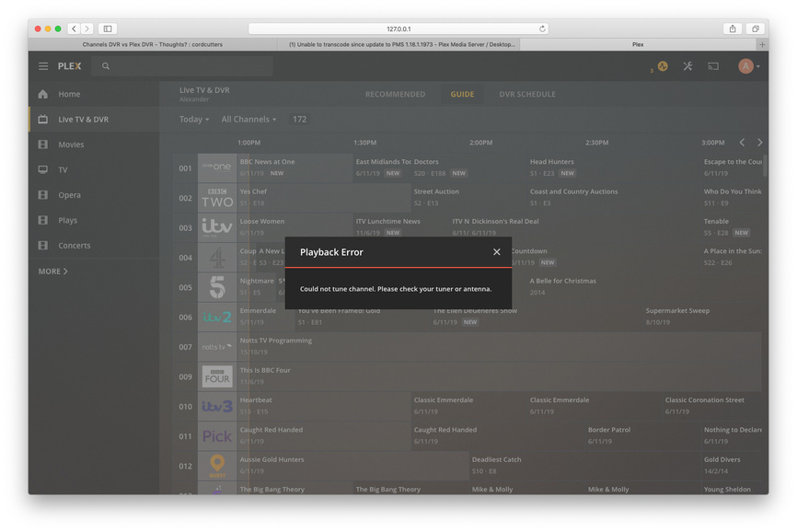797x532 pixels.
Task: Click the cast to device icon
Action: pos(713,66)
